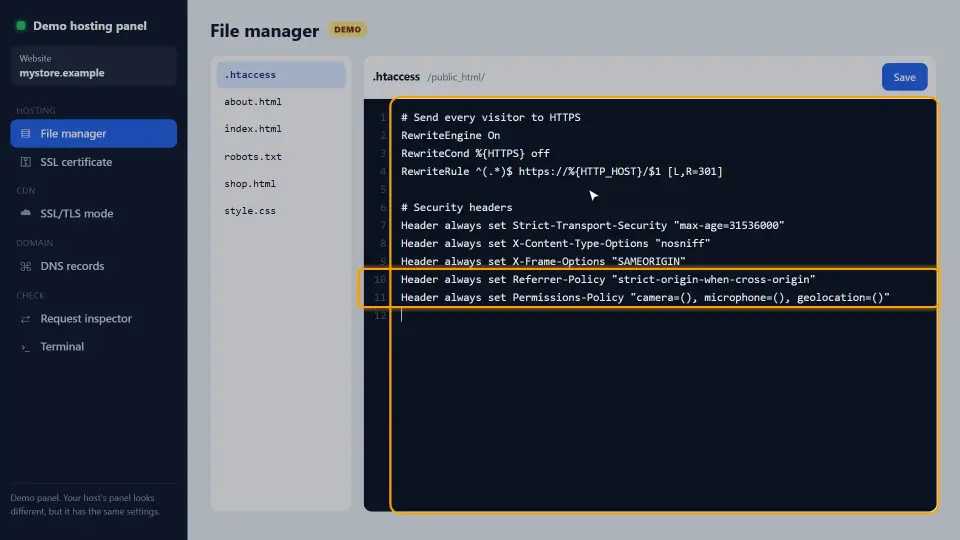Save the .htaccess file
960x540 pixels.
pyautogui.click(x=904, y=77)
